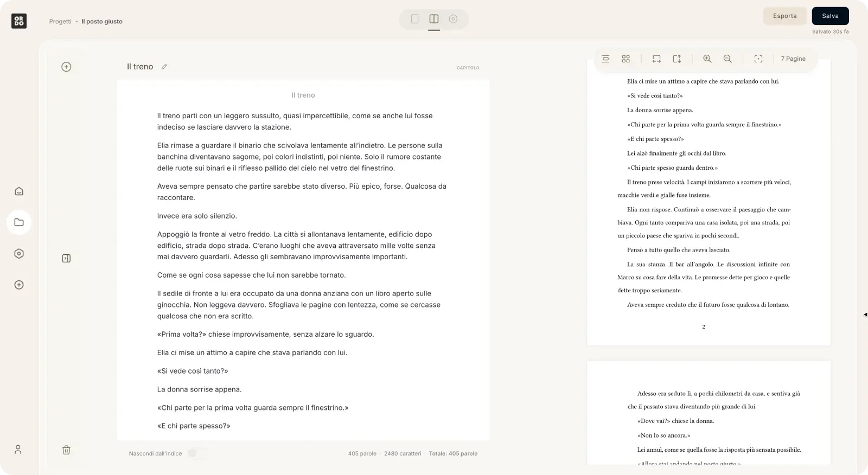Click editor paragraph starting Come se ogni cosa
The width and height of the screenshot is (868, 475).
tap(251, 275)
